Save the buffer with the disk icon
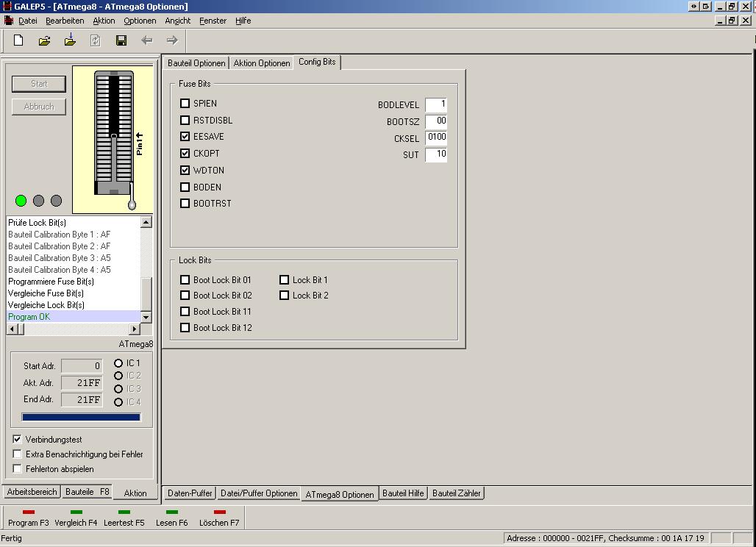Screen dimensions: 756x547 (x=121, y=40)
